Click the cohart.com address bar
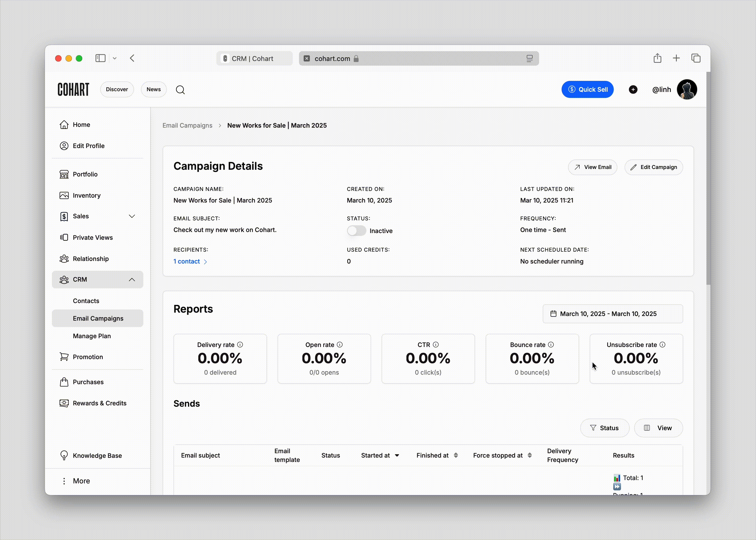 click(x=419, y=59)
